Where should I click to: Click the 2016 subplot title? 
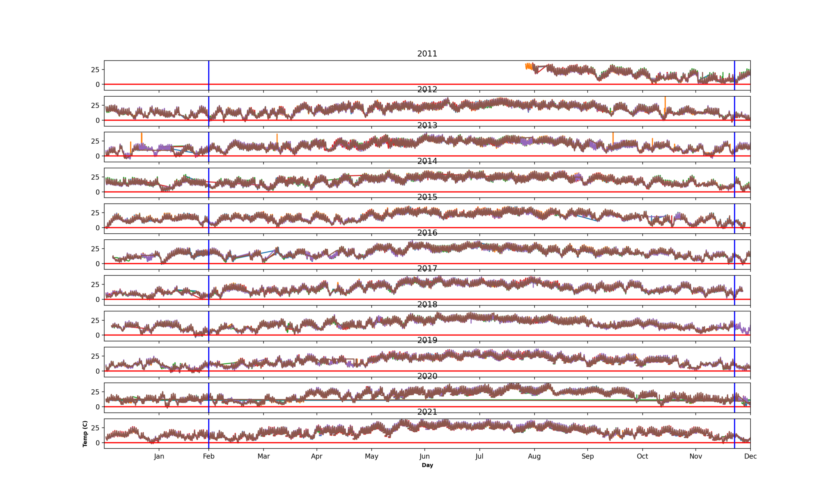427,233
